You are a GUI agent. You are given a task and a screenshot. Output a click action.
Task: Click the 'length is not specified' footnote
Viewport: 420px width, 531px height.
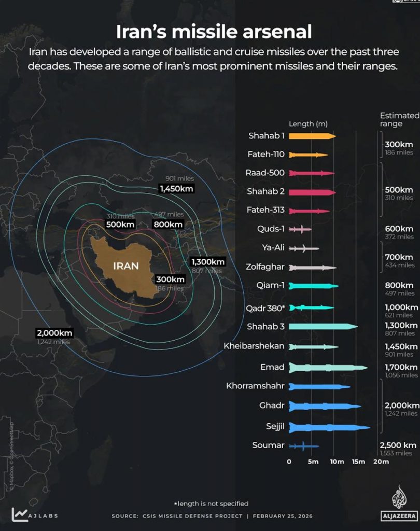[x=212, y=503]
